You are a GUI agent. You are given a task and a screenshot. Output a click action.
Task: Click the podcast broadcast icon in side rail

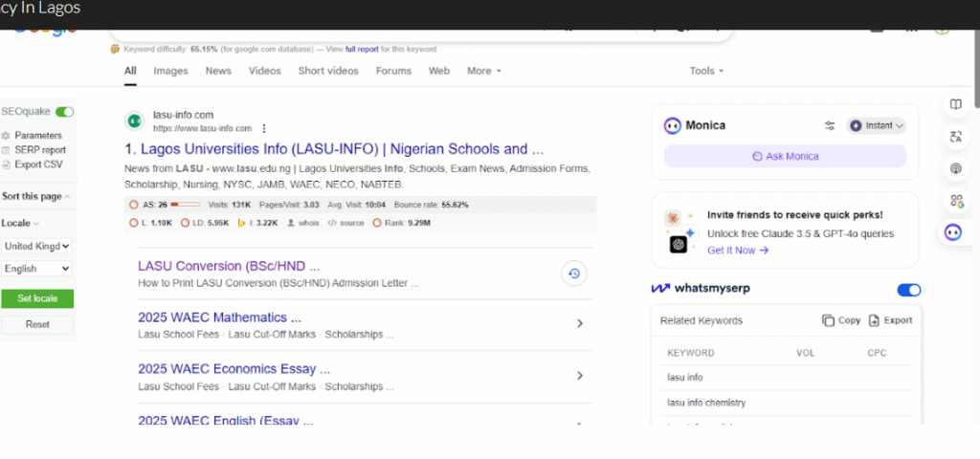click(x=956, y=168)
